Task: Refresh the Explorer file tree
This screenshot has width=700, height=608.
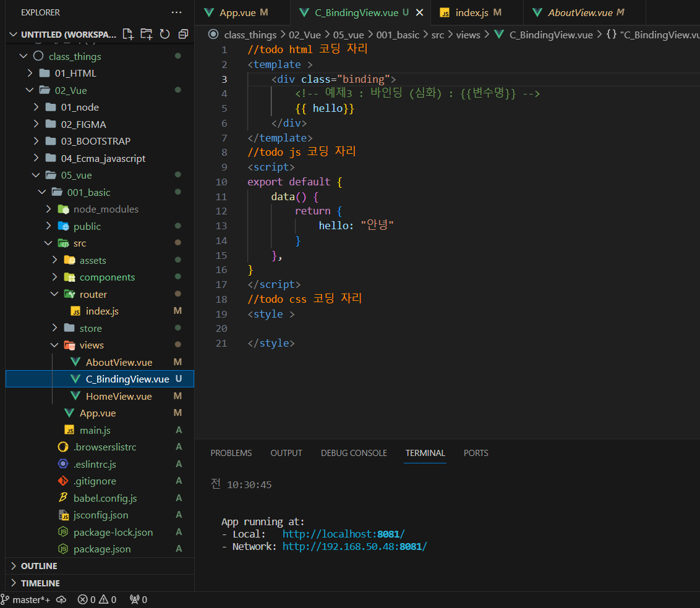Action: (x=164, y=34)
